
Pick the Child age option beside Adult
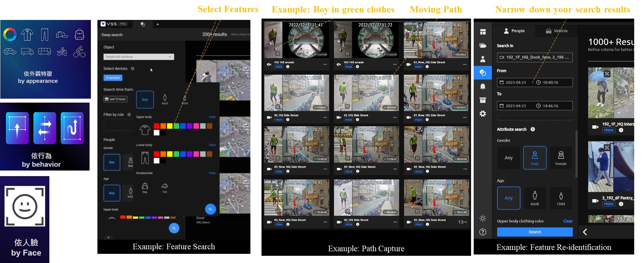click(561, 198)
